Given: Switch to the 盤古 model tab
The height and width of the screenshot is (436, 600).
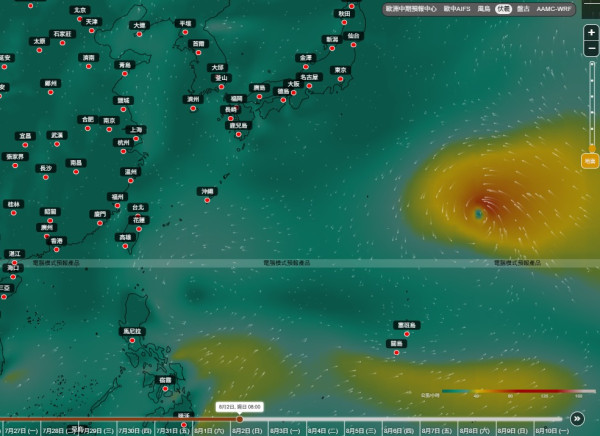Looking at the screenshot, I should tap(523, 9).
